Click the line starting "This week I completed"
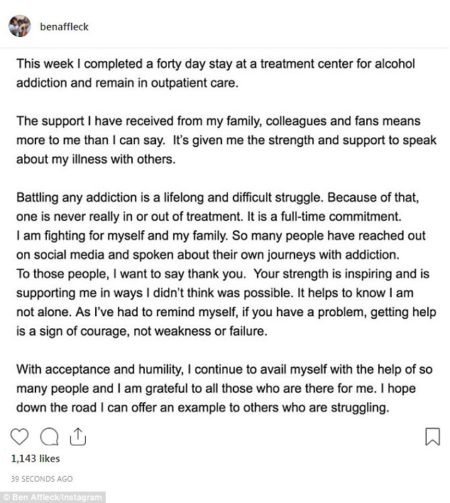The width and height of the screenshot is (450, 503). coord(216,64)
